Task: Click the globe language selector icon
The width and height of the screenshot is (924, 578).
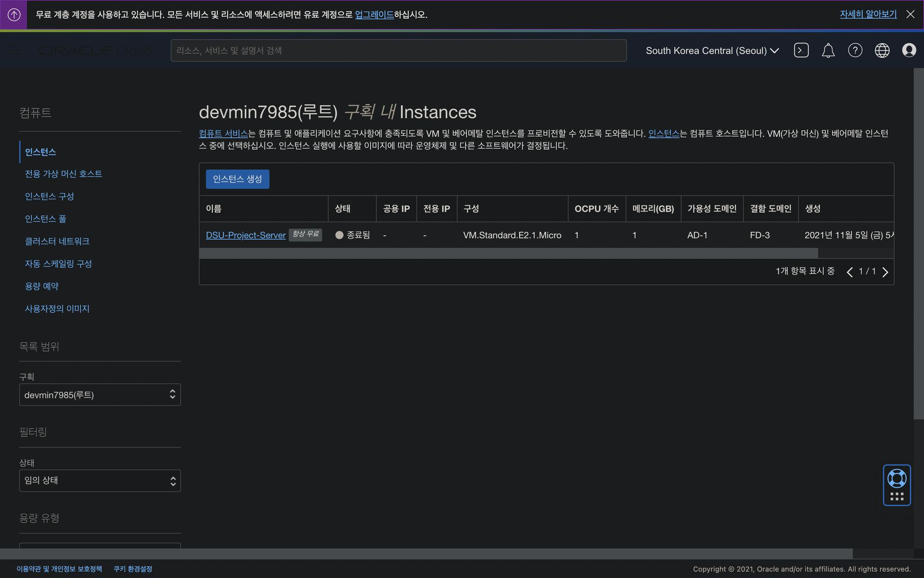Action: 882,51
